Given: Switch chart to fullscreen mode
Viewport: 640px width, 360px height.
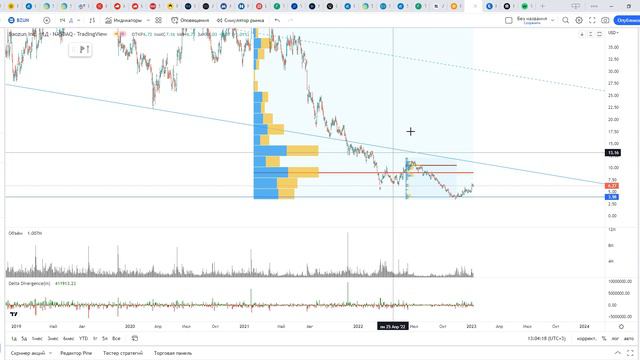Looking at the screenshot, I should pyautogui.click(x=592, y=20).
